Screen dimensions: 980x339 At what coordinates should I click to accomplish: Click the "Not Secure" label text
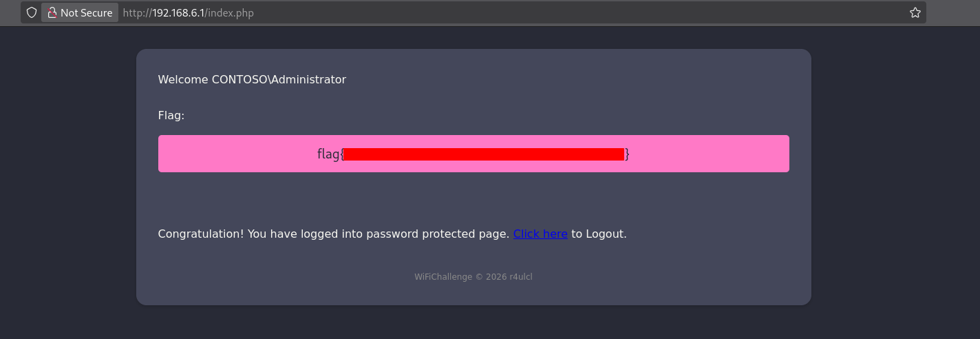click(86, 12)
